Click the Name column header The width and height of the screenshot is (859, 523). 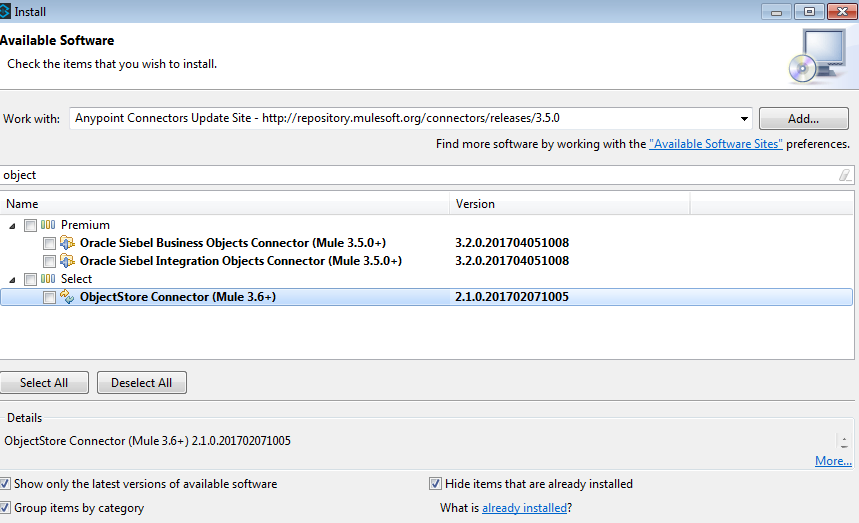[225, 204]
